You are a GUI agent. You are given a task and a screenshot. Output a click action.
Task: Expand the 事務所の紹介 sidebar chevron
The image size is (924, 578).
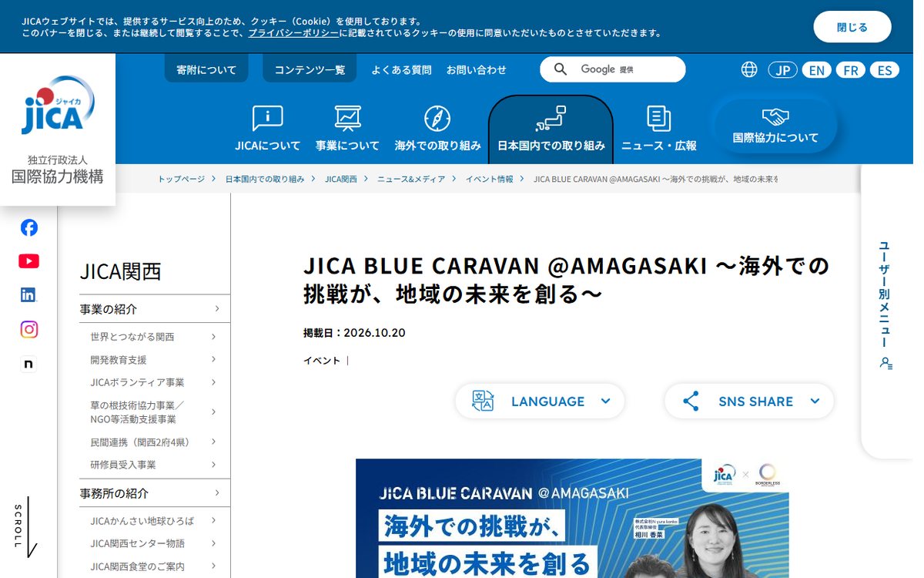217,492
